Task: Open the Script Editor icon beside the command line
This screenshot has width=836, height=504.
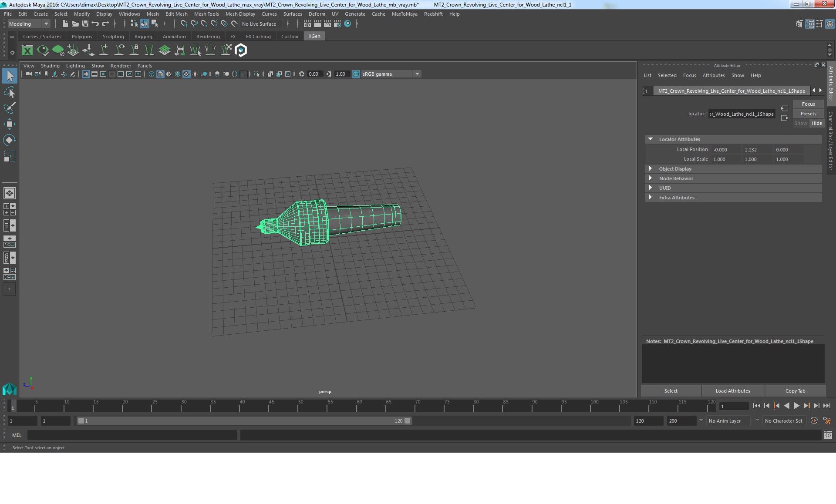Action: [x=828, y=435]
